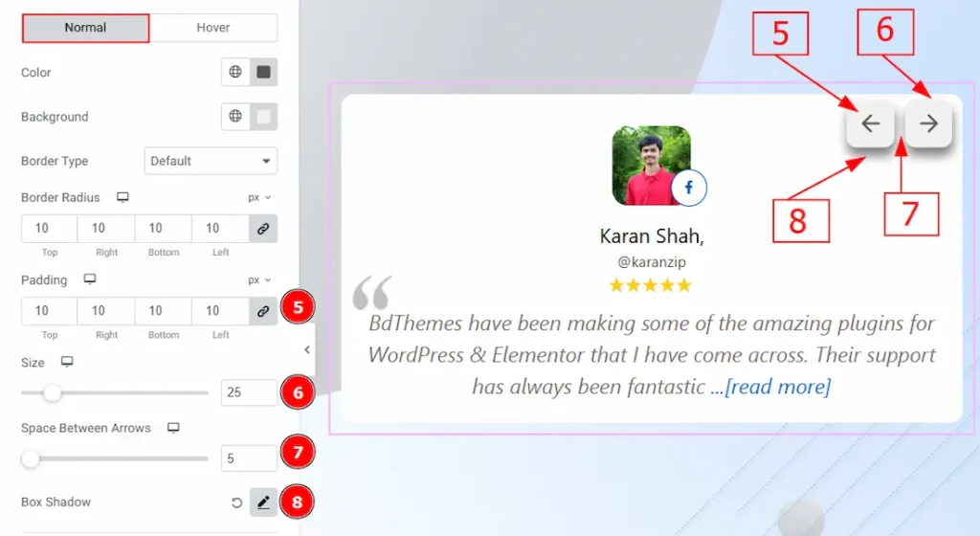Open the Border Radius px unit selector

[259, 197]
